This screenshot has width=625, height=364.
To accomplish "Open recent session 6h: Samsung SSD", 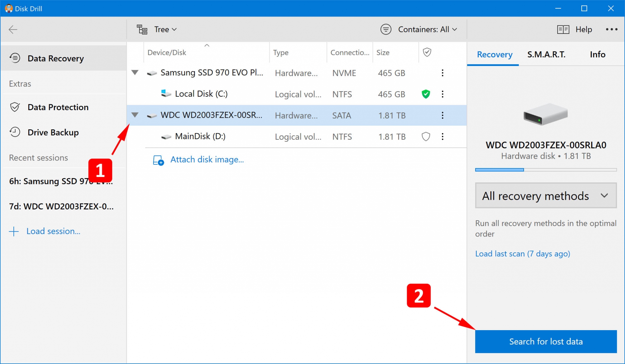I will point(61,181).
